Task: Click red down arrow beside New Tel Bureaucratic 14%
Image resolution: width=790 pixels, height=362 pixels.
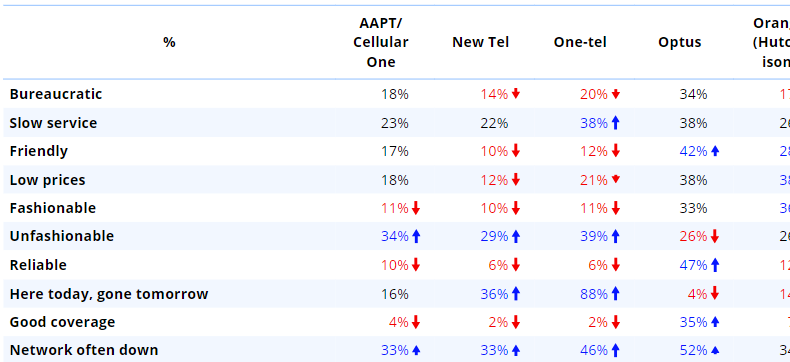Action: (x=515, y=94)
